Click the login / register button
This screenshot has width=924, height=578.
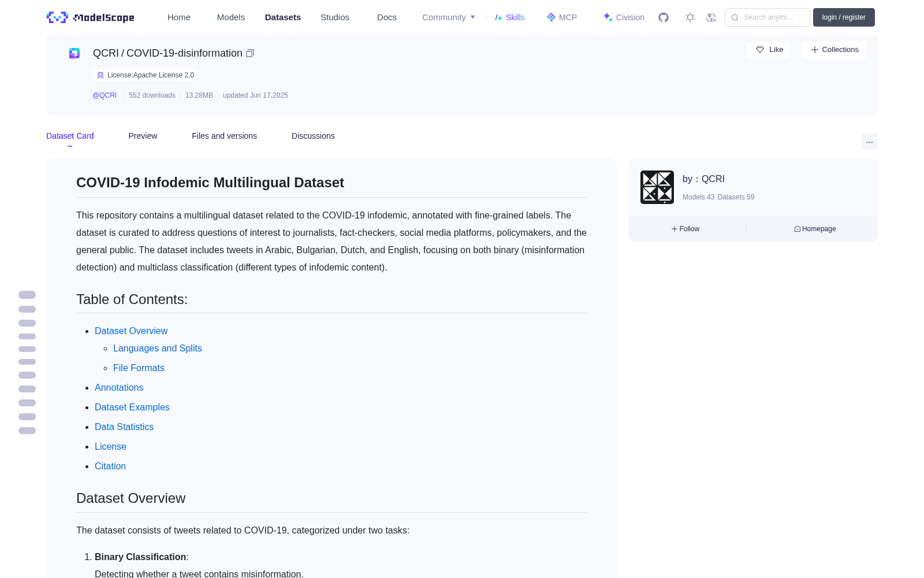click(844, 17)
